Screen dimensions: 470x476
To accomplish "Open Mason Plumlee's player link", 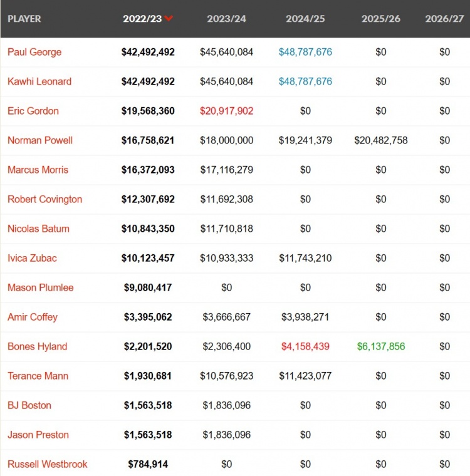I will 40,287.
